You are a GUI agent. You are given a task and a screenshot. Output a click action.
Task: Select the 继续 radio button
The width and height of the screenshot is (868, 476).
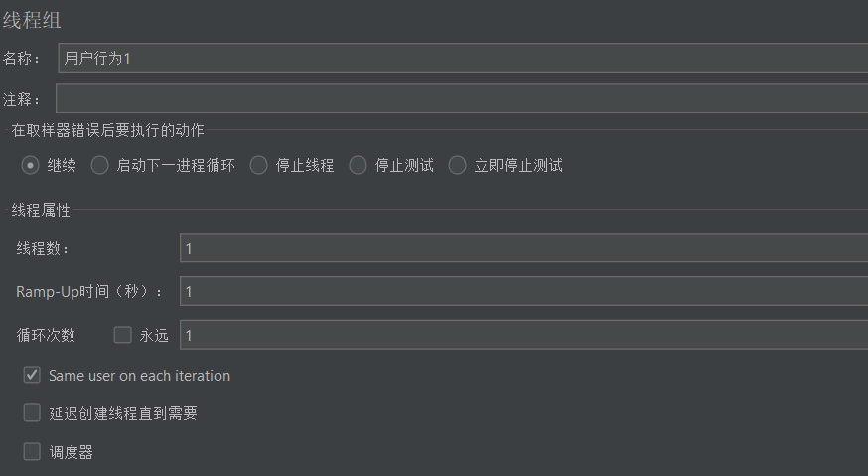coord(30,165)
